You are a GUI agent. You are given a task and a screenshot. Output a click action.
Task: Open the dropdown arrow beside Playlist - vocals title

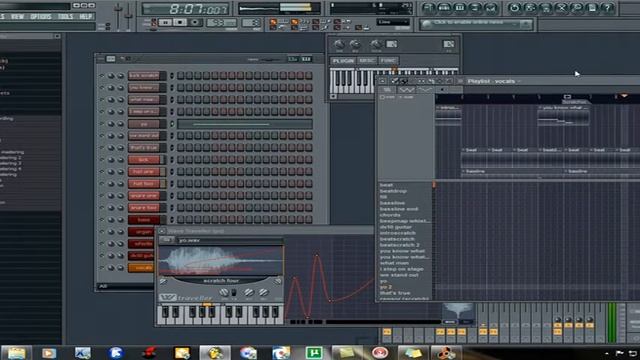click(520, 81)
